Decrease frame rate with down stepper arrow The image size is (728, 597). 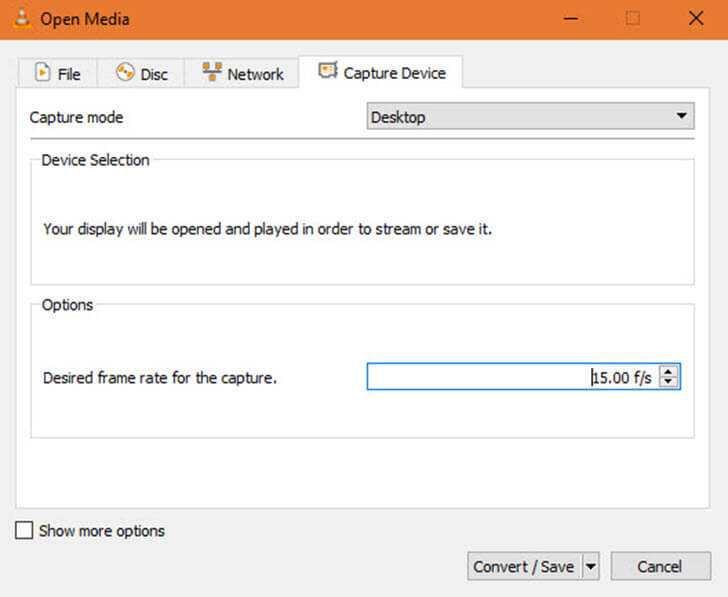668,382
